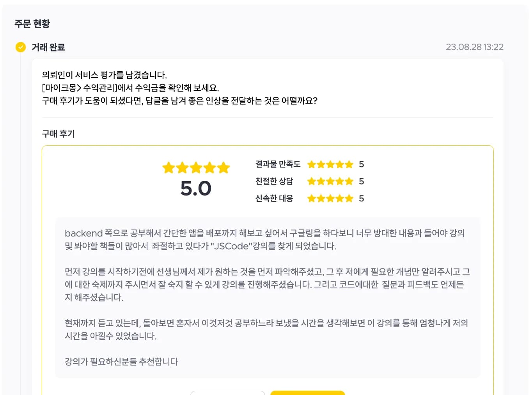The image size is (532, 395).
Task: Click the 23.08.28 13:22 timestamp
Action: [475, 47]
